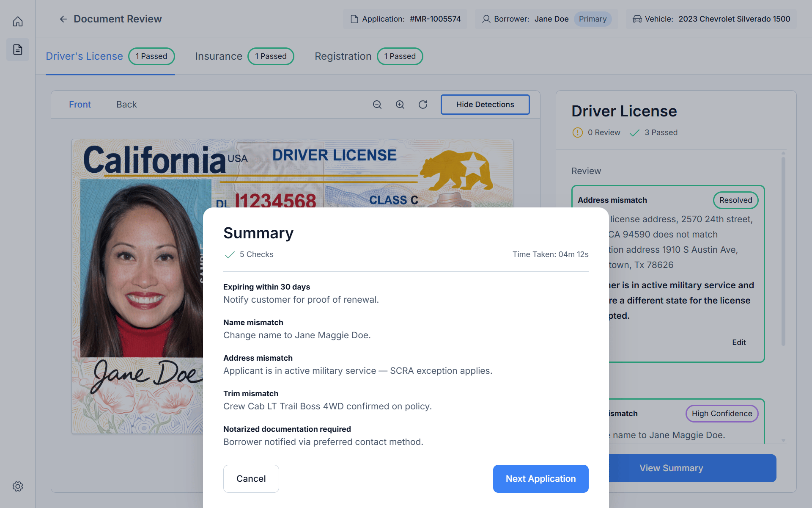
Task: Select the Driver's License tab
Action: pos(84,56)
